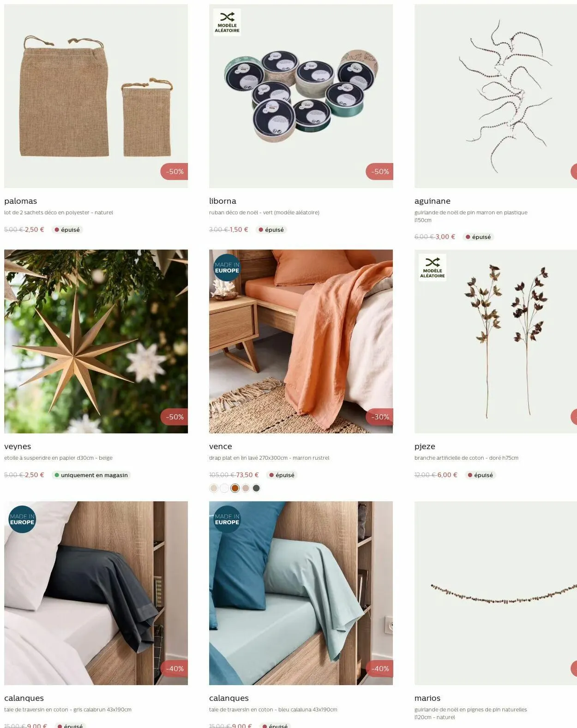This screenshot has width=577, height=728.
Task: Click the épuisé status tag under liborna
Action: point(271,230)
